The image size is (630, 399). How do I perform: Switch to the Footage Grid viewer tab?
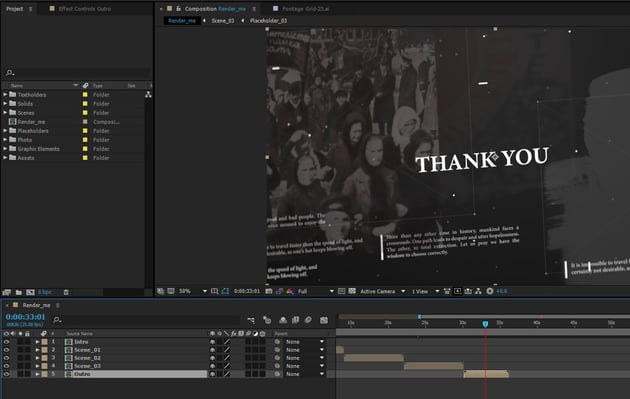305,8
